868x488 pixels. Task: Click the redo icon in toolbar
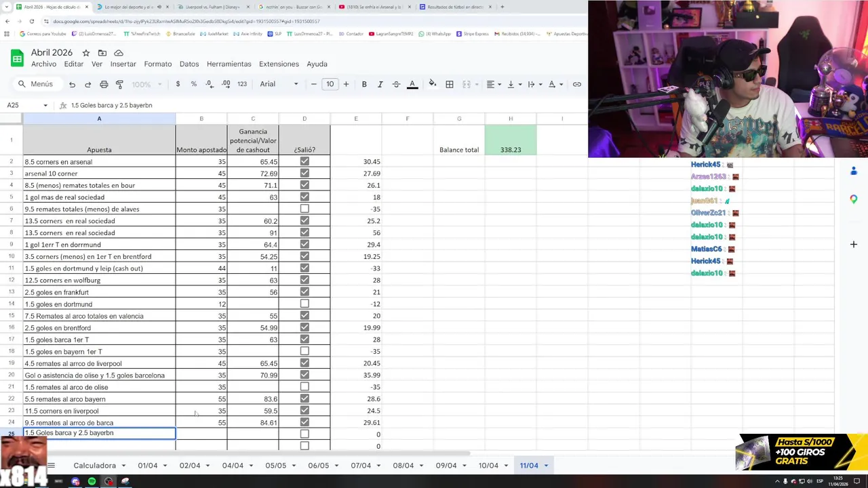pyautogui.click(x=87, y=84)
